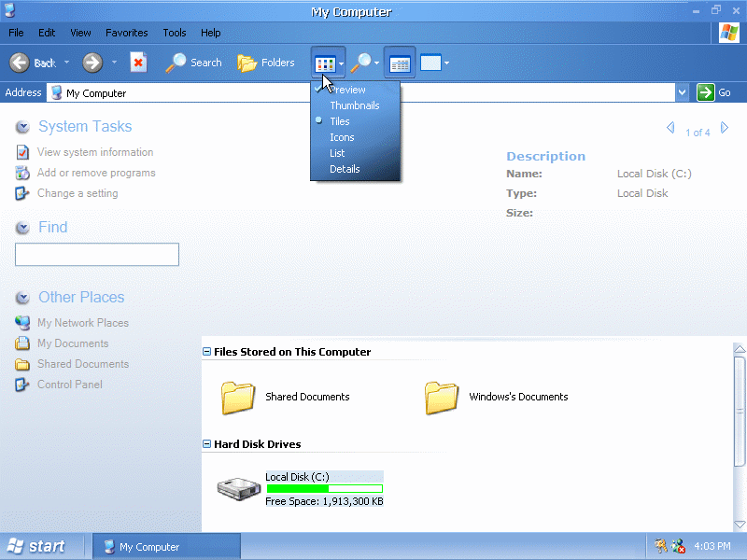Open dropdown beside the blank pane icon

coord(446,63)
